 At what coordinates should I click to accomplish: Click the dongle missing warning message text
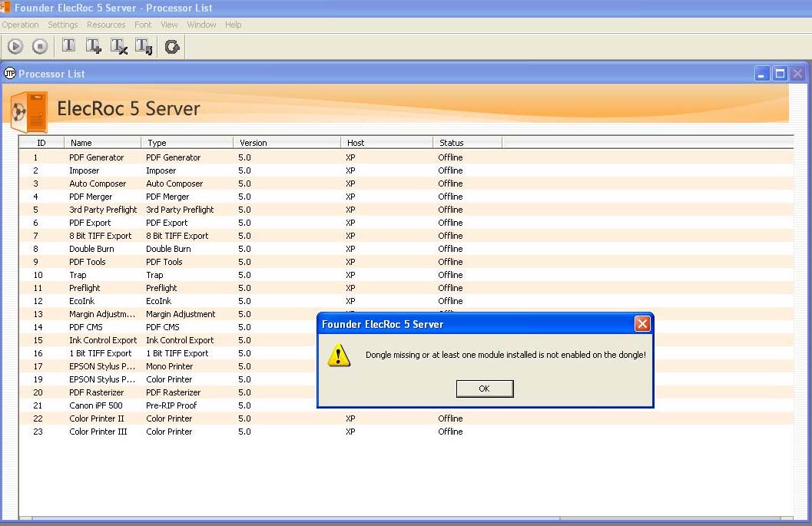point(506,355)
